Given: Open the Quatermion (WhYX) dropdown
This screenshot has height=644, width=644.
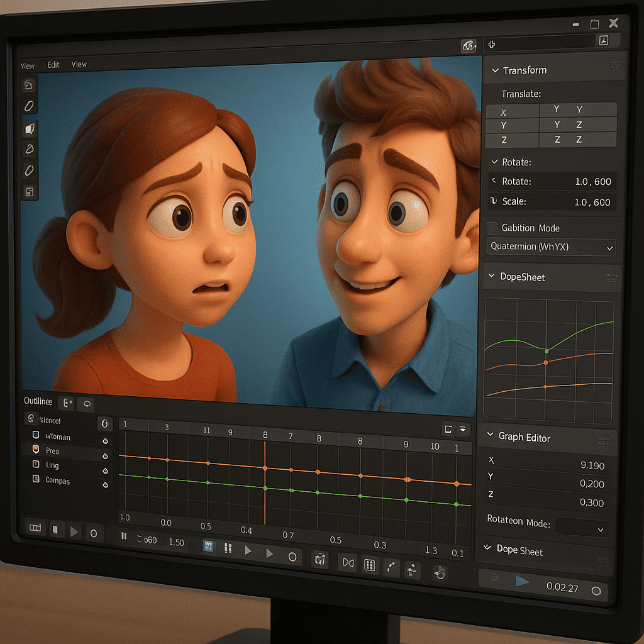Looking at the screenshot, I should [x=551, y=247].
